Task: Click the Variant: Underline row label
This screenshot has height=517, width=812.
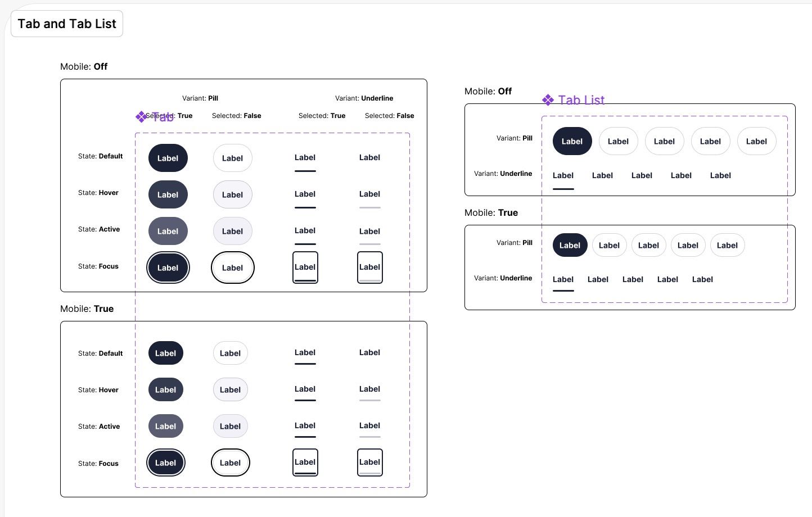Action: (503, 174)
